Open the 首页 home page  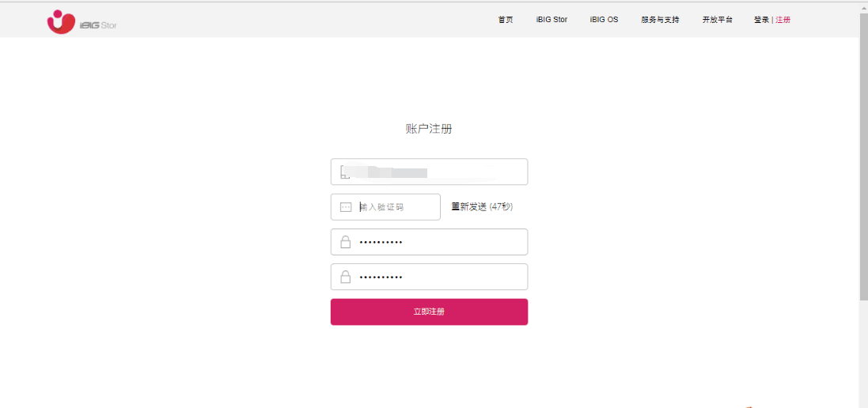pyautogui.click(x=506, y=20)
